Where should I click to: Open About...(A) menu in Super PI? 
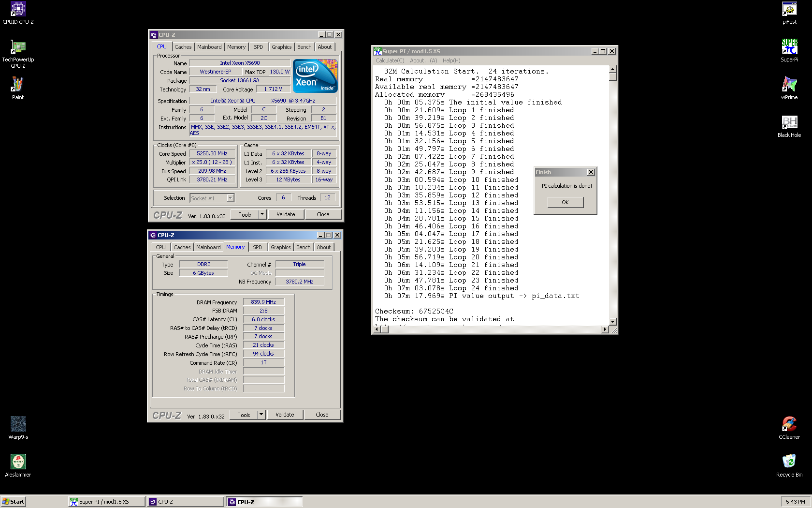(x=423, y=60)
